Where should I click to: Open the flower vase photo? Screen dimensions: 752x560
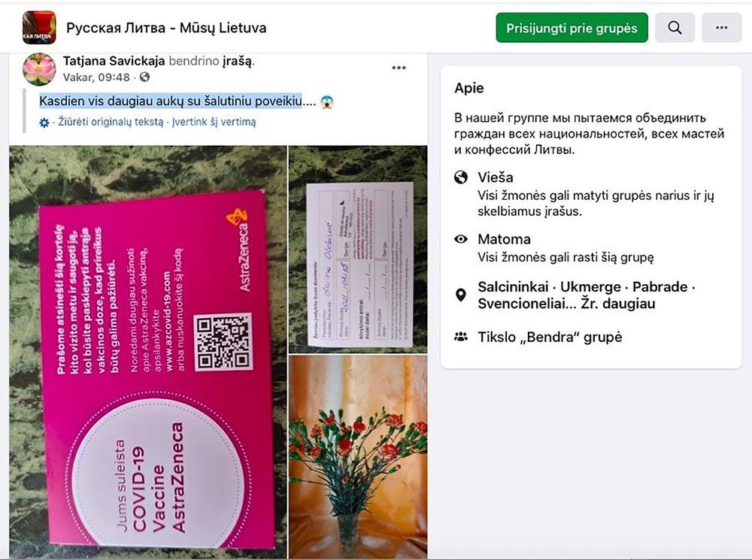coord(358,457)
